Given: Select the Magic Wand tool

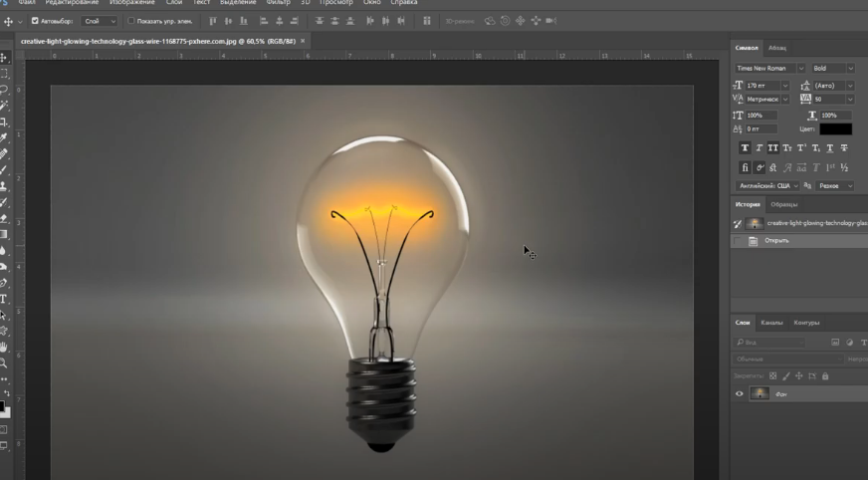Looking at the screenshot, I should pos(4,106).
